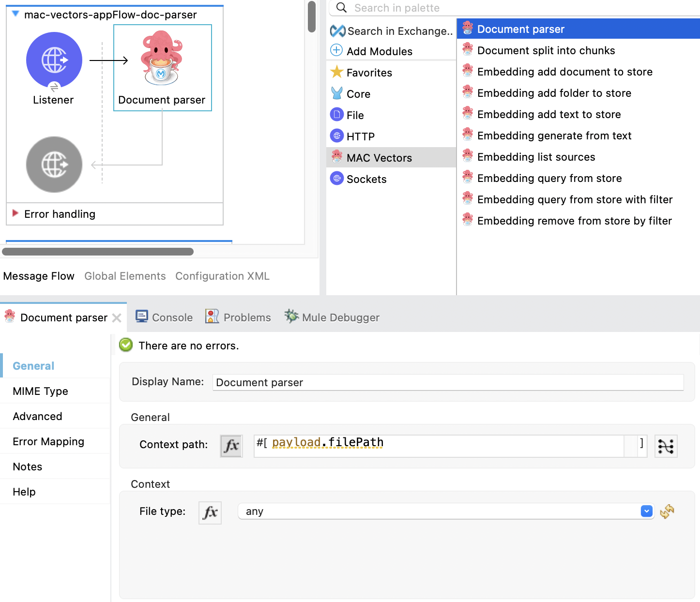700x602 pixels.
Task: Click the HTTP globe icon
Action: pos(337,136)
